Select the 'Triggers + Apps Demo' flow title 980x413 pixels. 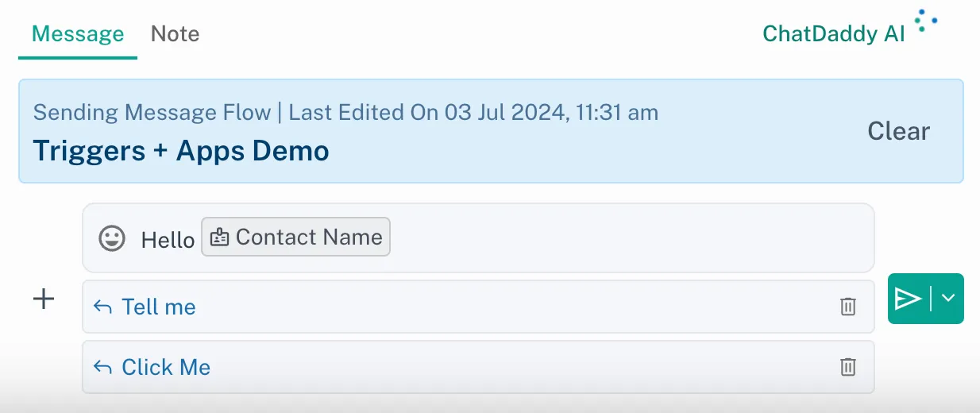click(181, 150)
